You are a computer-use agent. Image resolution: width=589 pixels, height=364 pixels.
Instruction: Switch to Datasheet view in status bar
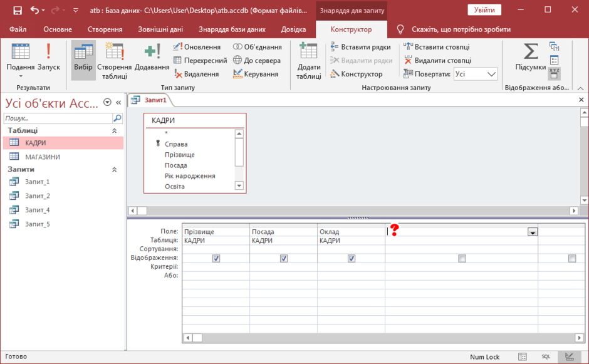point(523,356)
